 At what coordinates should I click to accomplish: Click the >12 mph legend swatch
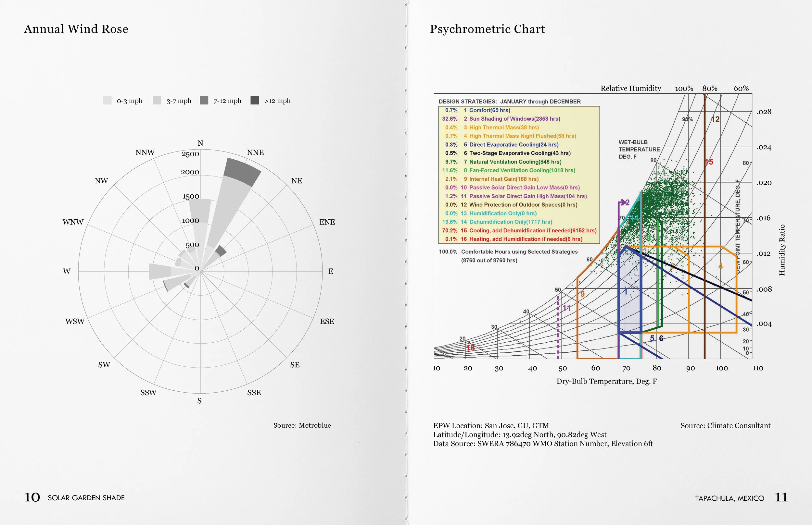[255, 100]
